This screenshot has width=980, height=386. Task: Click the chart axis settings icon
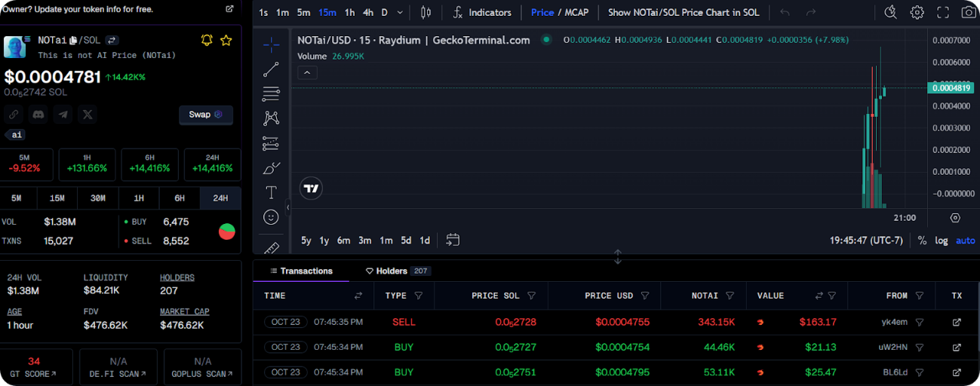click(955, 218)
